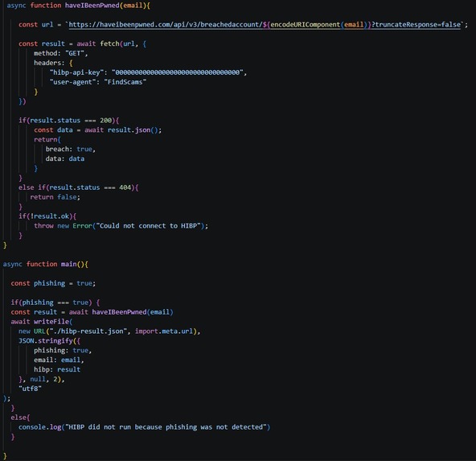Viewport: 476px width, 461px height.
Task: Click the JSON.stringify call
Action: [46, 341]
